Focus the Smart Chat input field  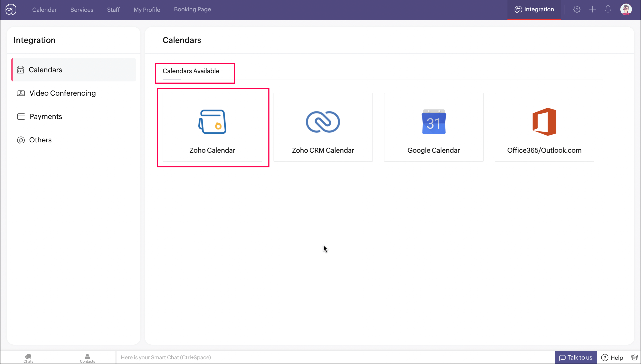335,358
